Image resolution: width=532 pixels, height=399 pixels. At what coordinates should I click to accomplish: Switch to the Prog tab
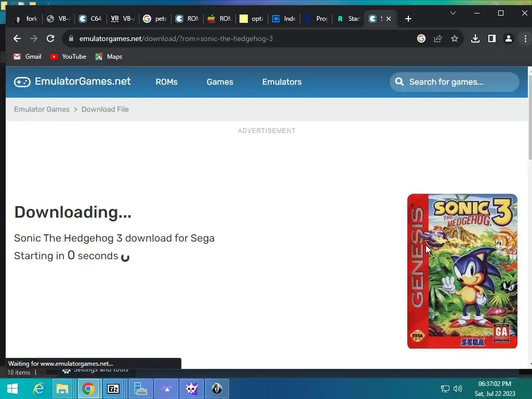tap(316, 19)
